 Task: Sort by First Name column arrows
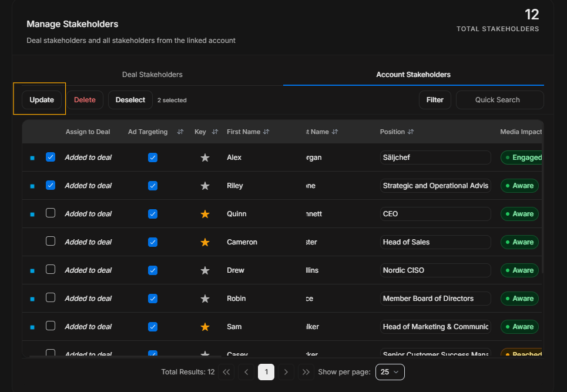(267, 132)
